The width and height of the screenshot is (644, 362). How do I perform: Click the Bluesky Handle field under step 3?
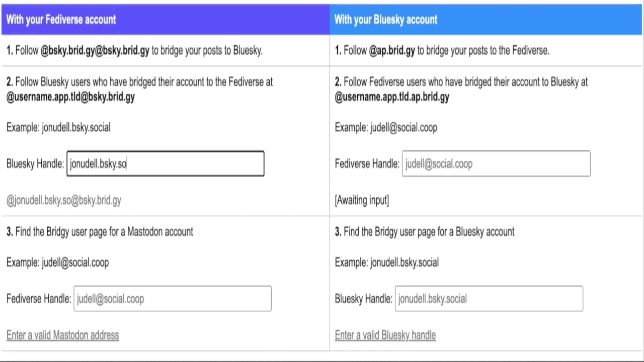pyautogui.click(x=489, y=299)
